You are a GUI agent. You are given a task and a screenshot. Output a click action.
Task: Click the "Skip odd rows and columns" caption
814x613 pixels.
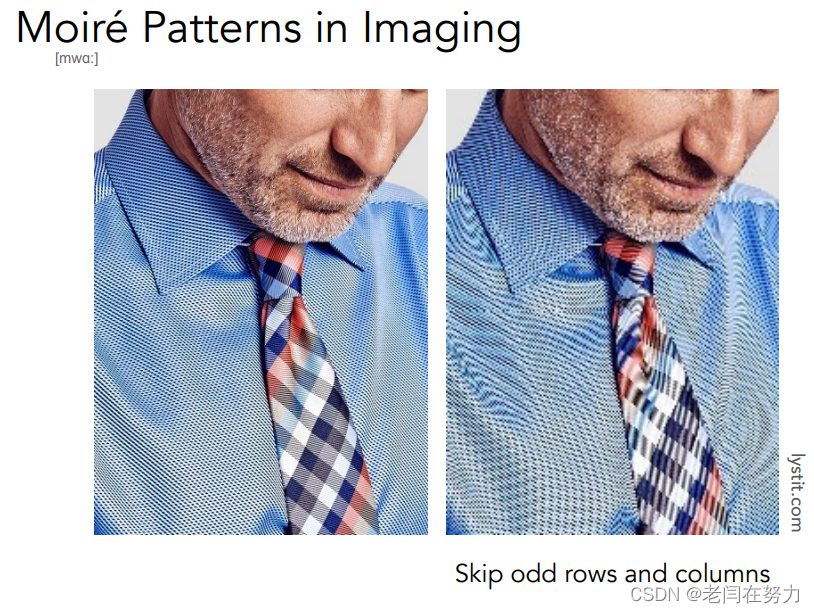tap(613, 574)
